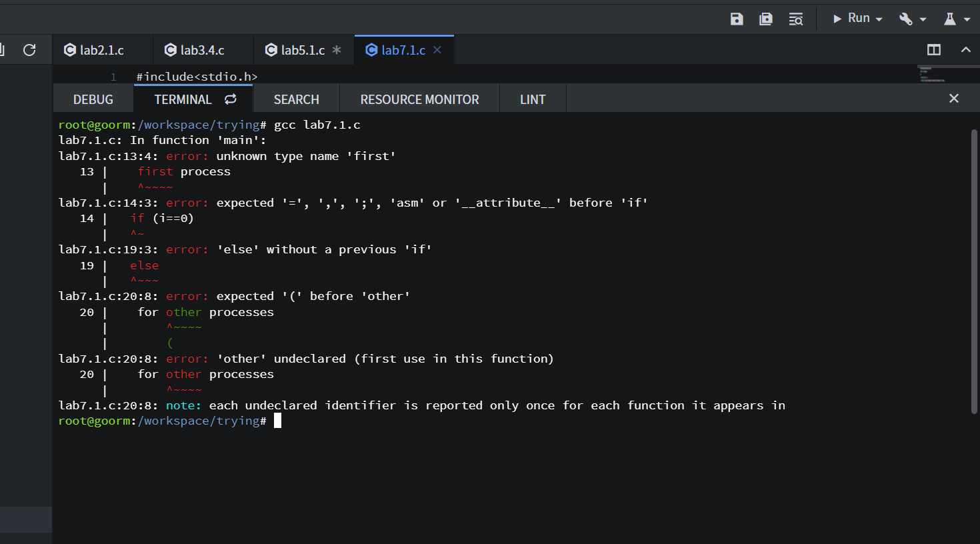Screen dimensions: 980x544
Task: Save the current file
Action: click(737, 19)
